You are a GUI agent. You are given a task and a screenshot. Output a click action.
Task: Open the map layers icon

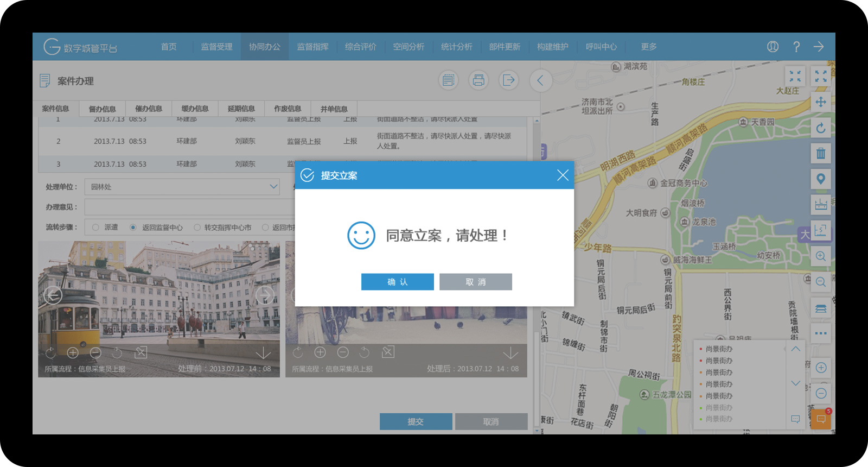click(x=821, y=308)
